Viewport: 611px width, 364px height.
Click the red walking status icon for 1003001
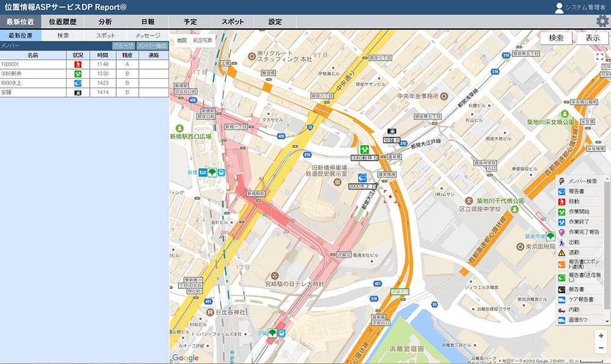pos(78,64)
